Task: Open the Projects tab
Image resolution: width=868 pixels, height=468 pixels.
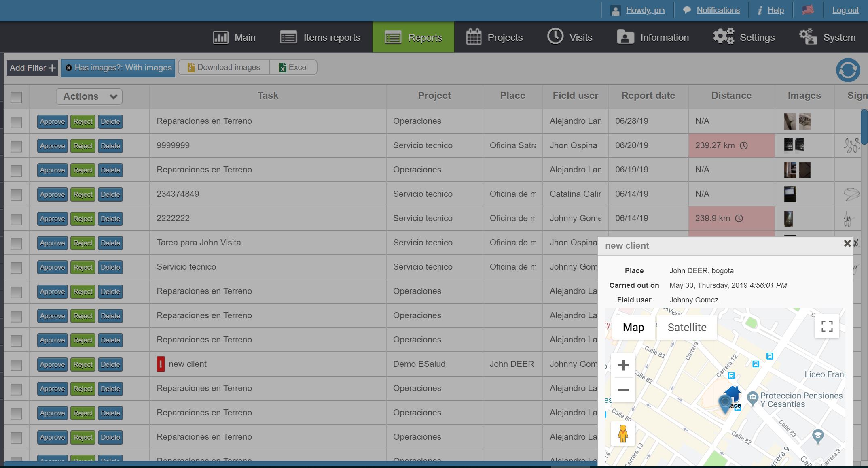Action: pyautogui.click(x=494, y=38)
